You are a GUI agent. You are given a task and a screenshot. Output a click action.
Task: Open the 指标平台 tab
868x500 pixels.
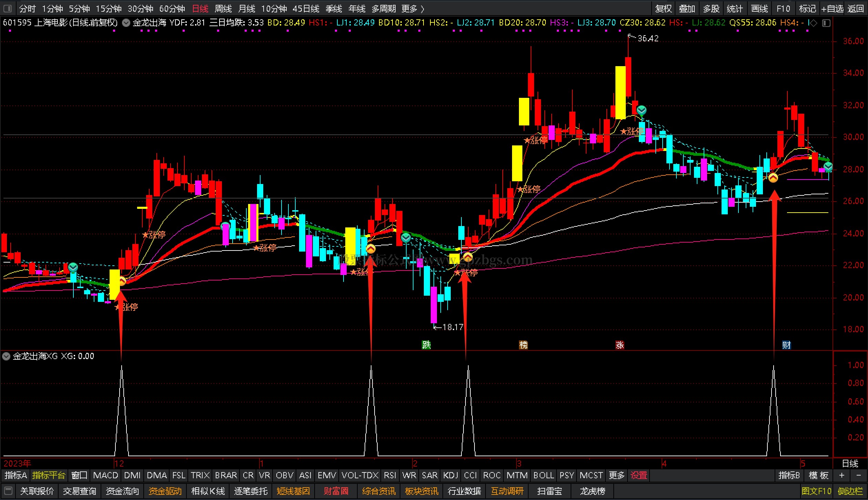pos(49,476)
